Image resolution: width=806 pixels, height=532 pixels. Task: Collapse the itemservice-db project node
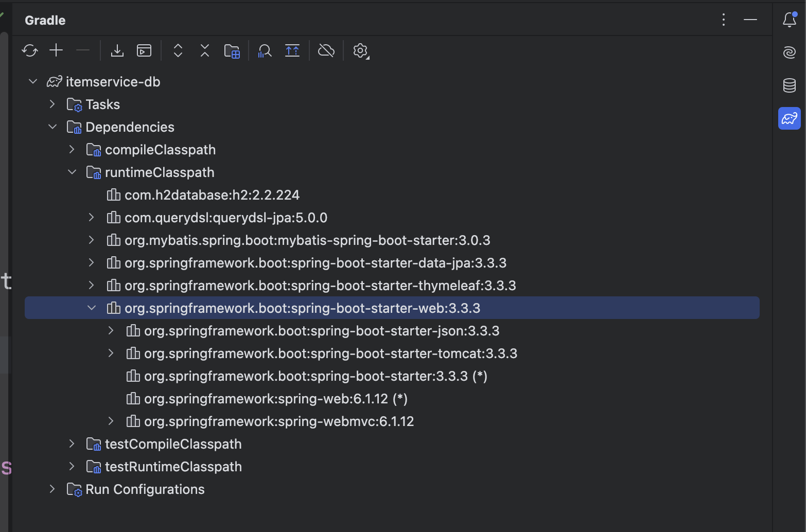pyautogui.click(x=33, y=81)
